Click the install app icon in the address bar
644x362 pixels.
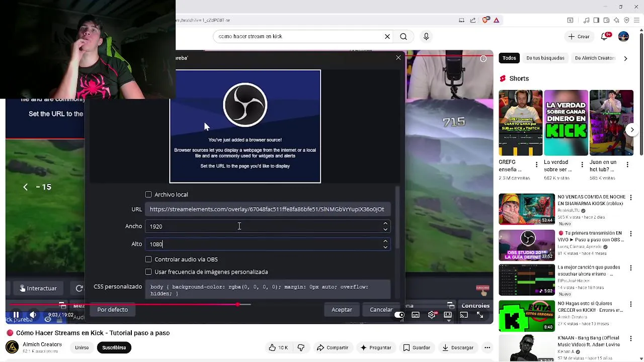click(x=461, y=20)
